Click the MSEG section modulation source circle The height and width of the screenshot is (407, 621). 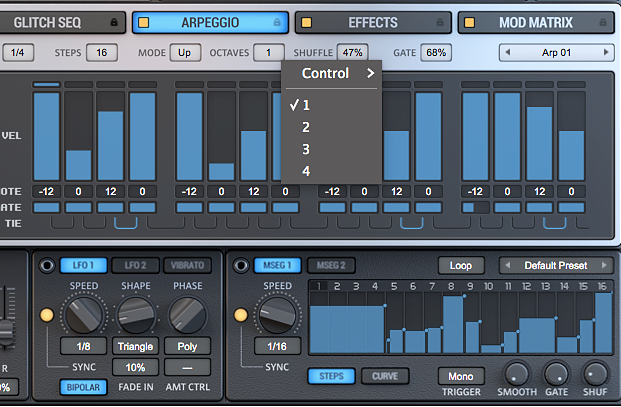(x=241, y=265)
